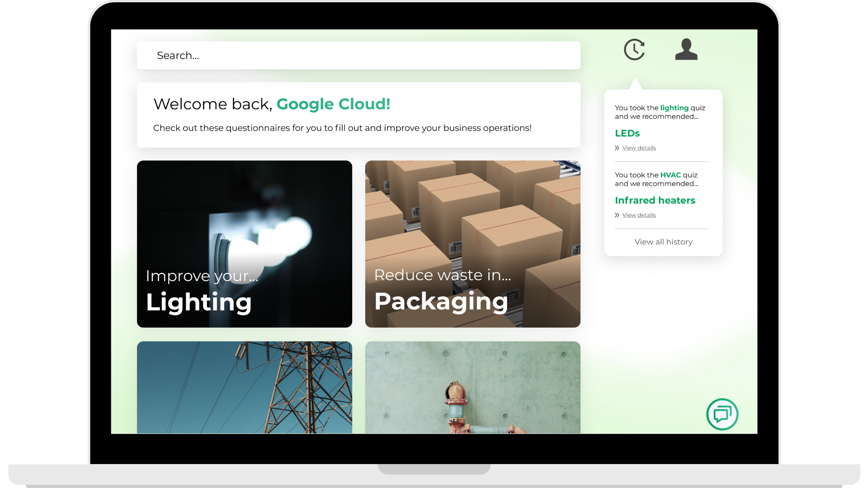The width and height of the screenshot is (868, 488).
Task: Open the history clock icon
Action: [x=634, y=50]
